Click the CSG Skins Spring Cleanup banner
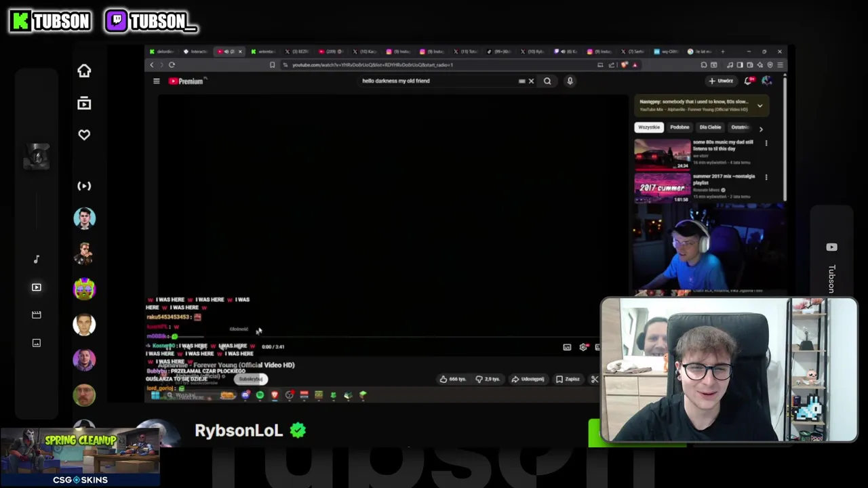This screenshot has height=488, width=868. [x=80, y=457]
